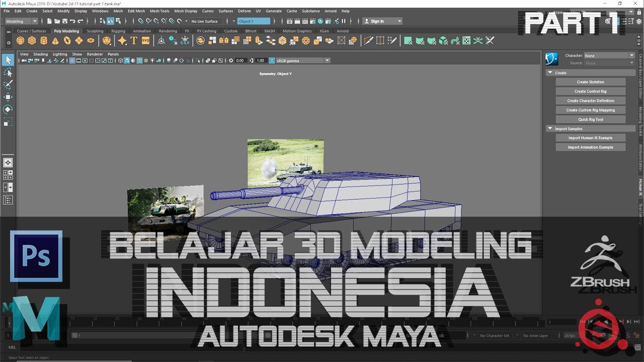Open the Edit Mesh menu
Screen dimensions: 644x362
coord(136,11)
